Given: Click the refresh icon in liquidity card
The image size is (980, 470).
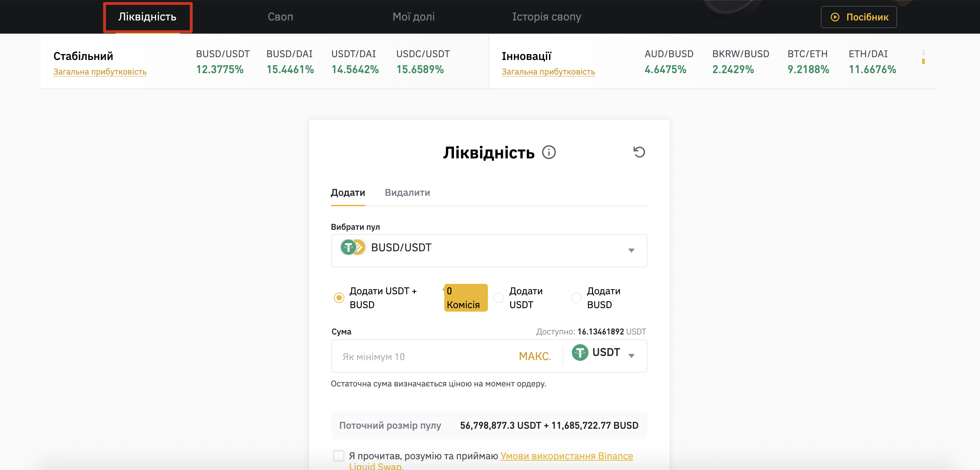Looking at the screenshot, I should pyautogui.click(x=639, y=152).
